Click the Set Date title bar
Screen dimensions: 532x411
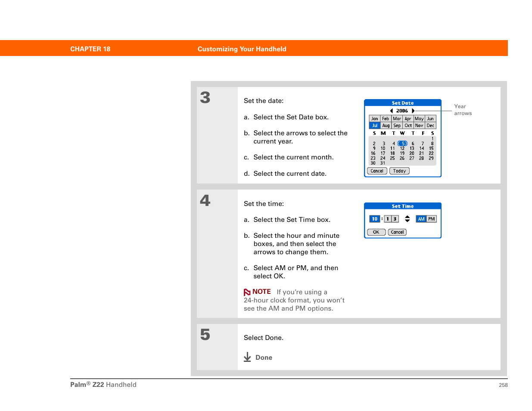point(403,103)
